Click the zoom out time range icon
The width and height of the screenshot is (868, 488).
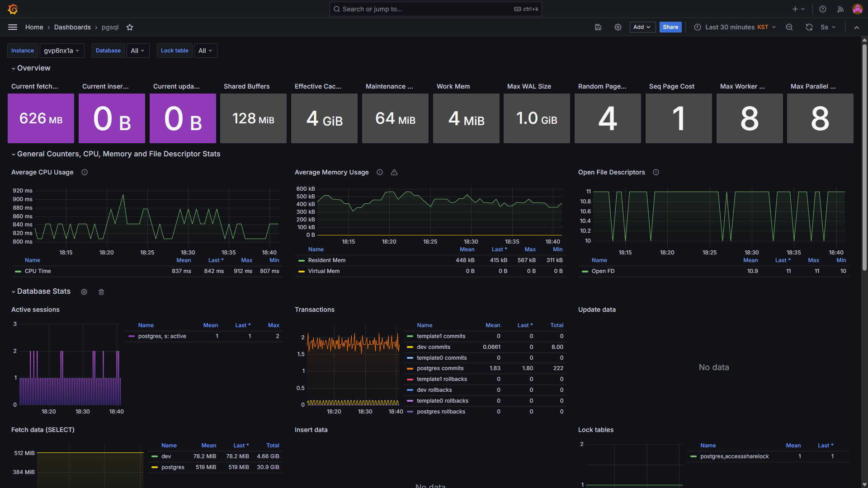click(789, 27)
